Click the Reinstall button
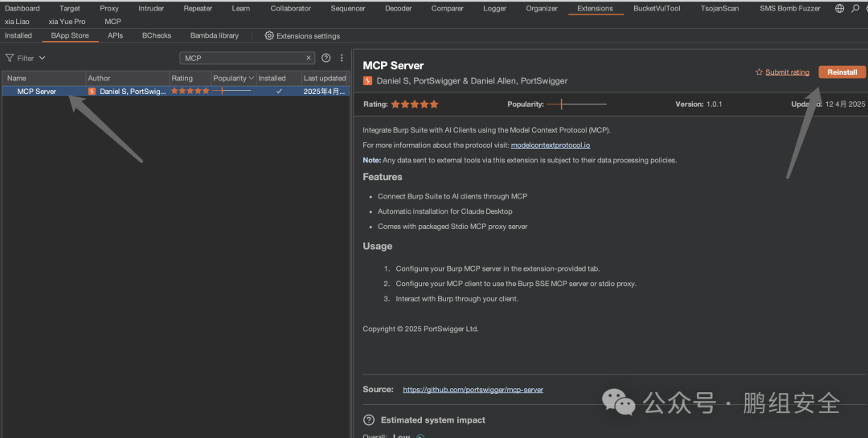Image resolution: width=868 pixels, height=438 pixels. click(x=842, y=72)
